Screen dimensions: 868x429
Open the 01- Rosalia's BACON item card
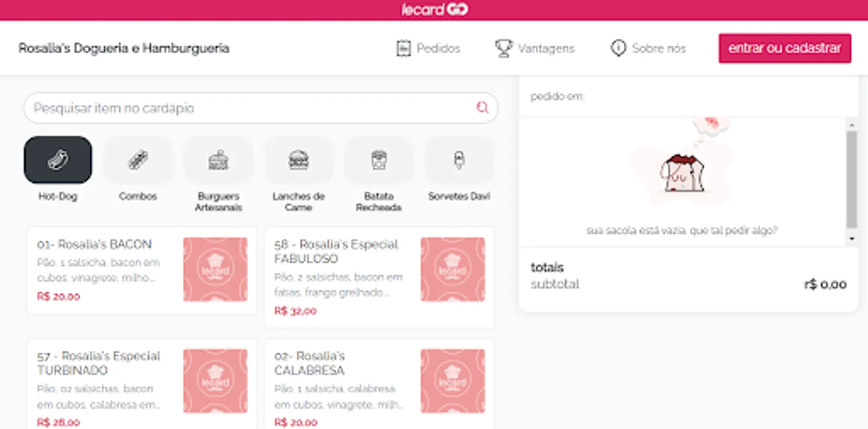point(141,269)
